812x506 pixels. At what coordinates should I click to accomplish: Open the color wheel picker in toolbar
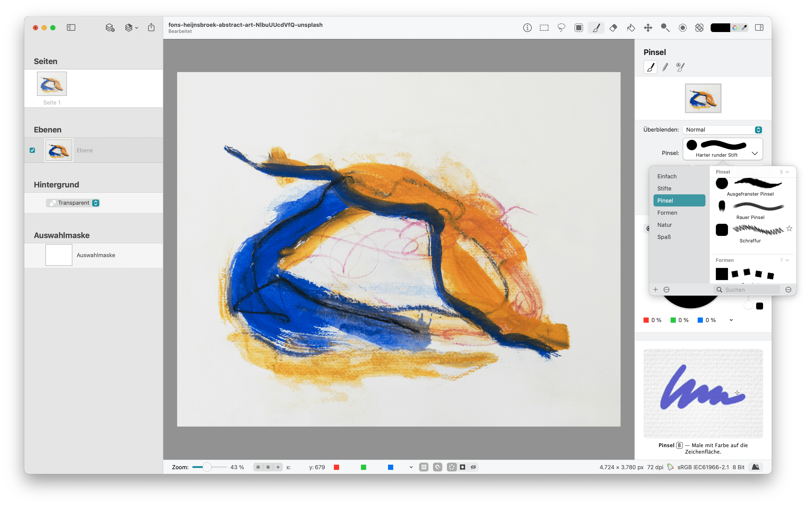pyautogui.click(x=735, y=28)
